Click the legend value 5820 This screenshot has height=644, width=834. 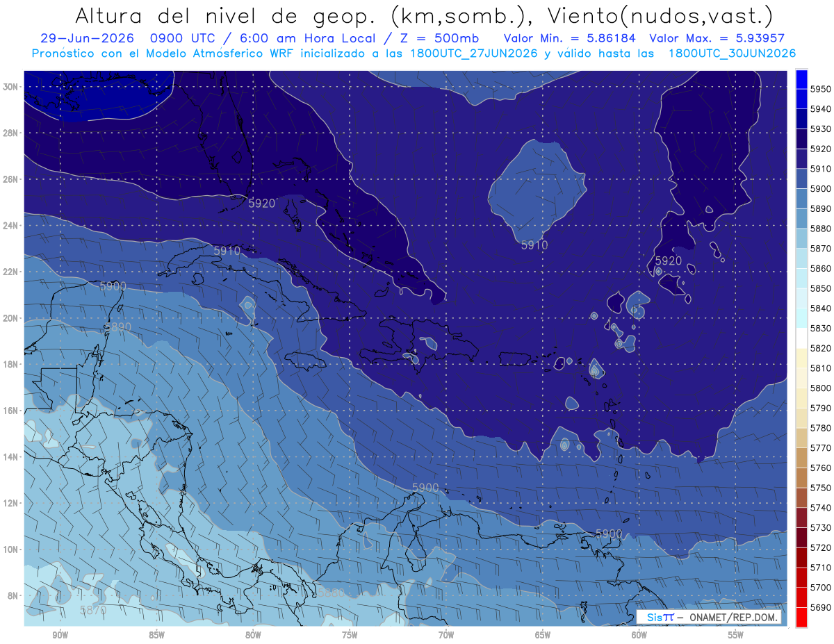point(820,349)
